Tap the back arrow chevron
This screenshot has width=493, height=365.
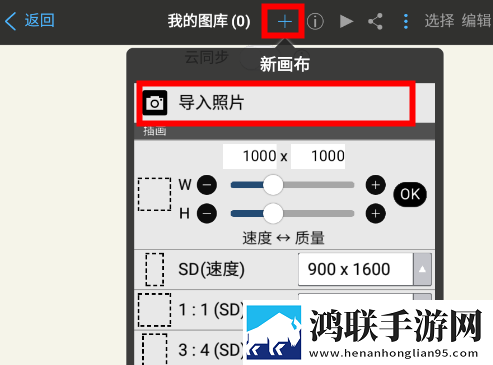point(11,21)
